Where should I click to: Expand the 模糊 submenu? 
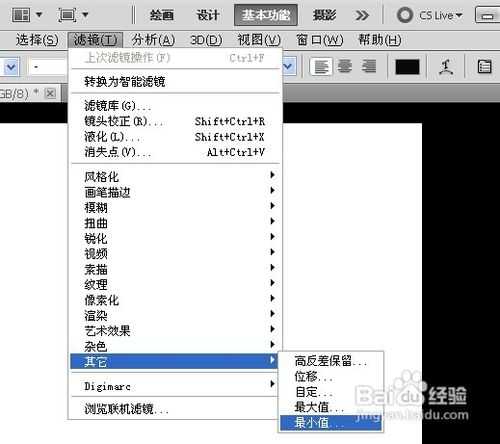pos(176,207)
